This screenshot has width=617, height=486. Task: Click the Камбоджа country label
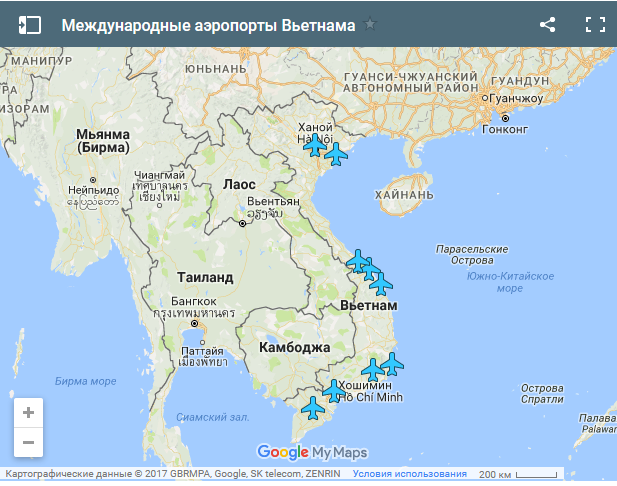click(294, 347)
